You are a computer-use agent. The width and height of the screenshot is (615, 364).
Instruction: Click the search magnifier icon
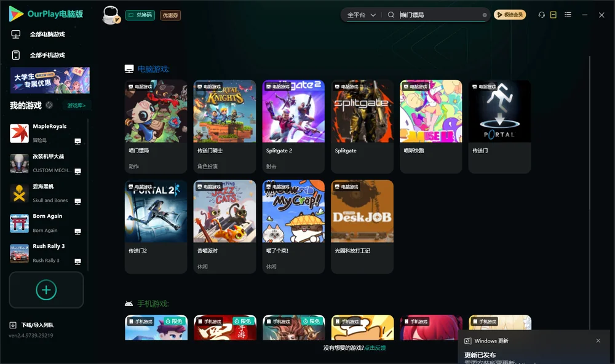tap(391, 15)
